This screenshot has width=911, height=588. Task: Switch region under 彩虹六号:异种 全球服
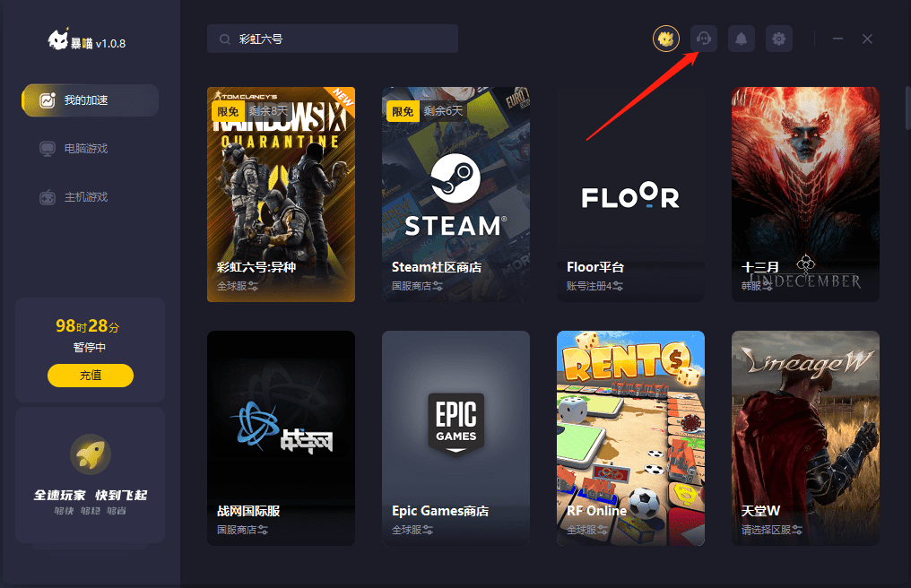(253, 286)
